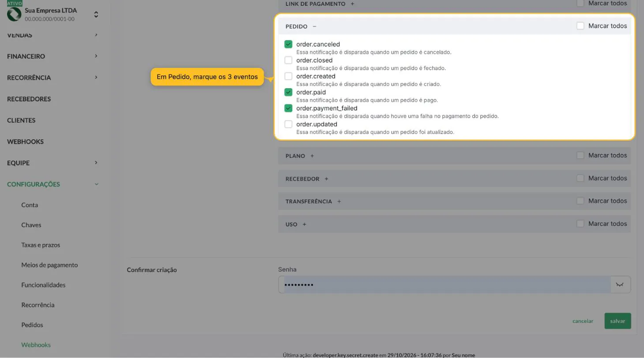644x358 pixels.
Task: Go to Chaves settings
Action: [x=31, y=225]
